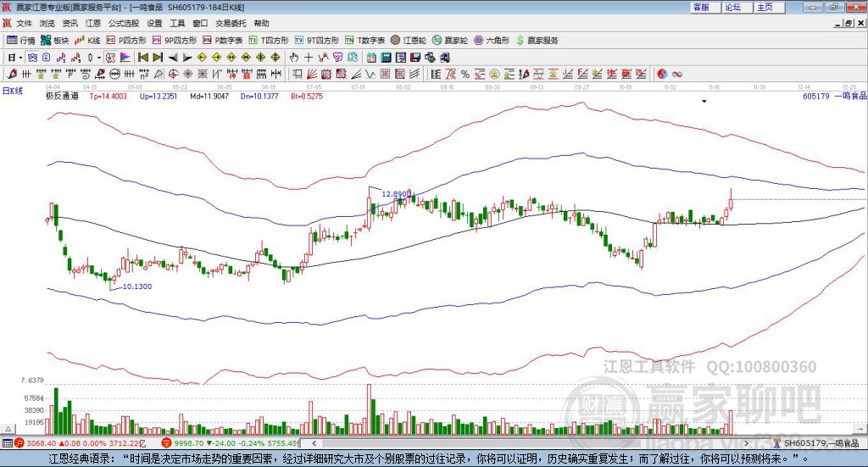Click the red target circle tool

(x=173, y=74)
